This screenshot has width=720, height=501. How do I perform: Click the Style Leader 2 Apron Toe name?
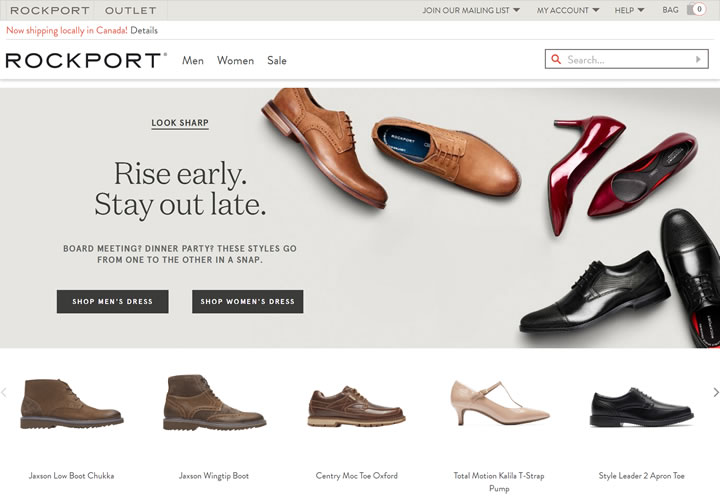(x=641, y=476)
